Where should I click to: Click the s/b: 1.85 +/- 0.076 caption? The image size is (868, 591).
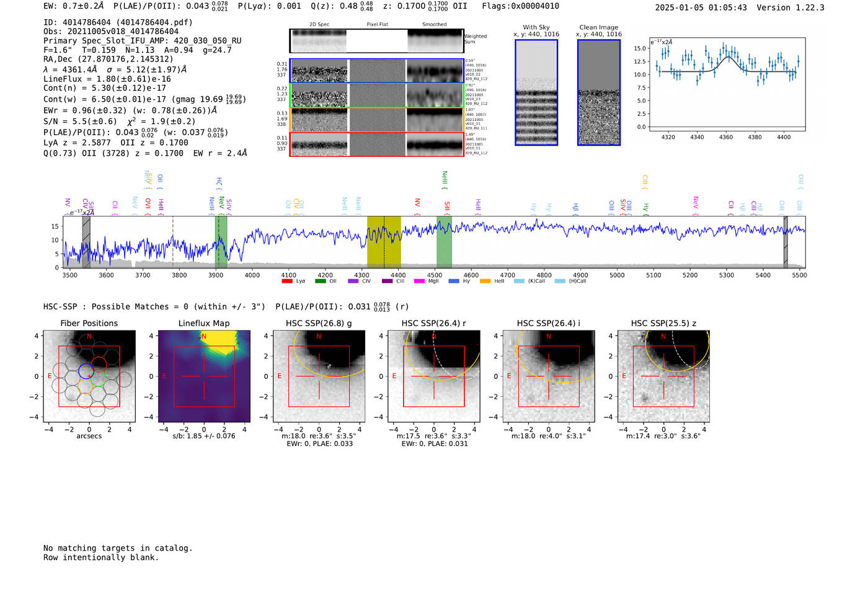click(204, 436)
